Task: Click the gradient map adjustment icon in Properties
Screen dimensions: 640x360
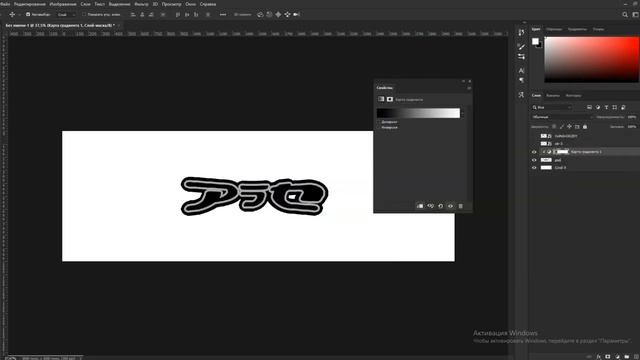Action: (381, 99)
